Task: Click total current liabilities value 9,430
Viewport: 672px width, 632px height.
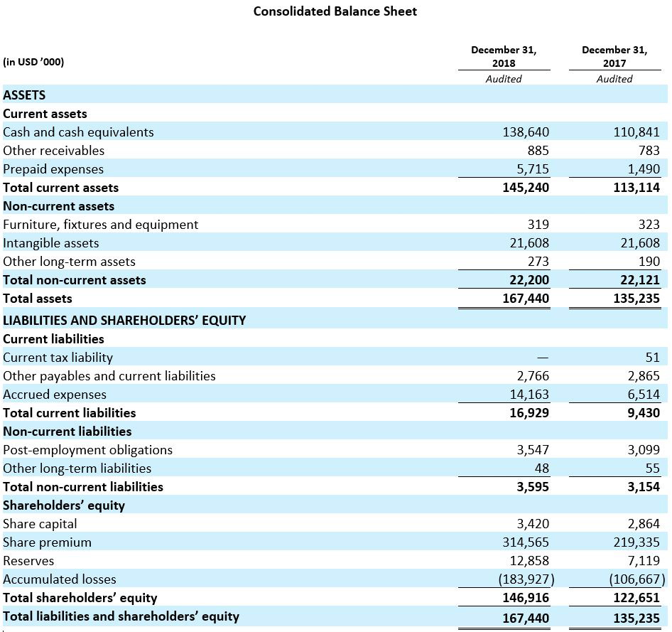Action: [x=644, y=413]
